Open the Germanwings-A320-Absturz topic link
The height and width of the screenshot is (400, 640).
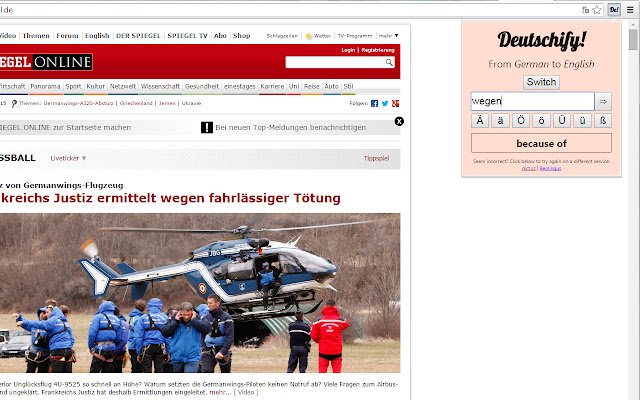pyautogui.click(x=78, y=103)
